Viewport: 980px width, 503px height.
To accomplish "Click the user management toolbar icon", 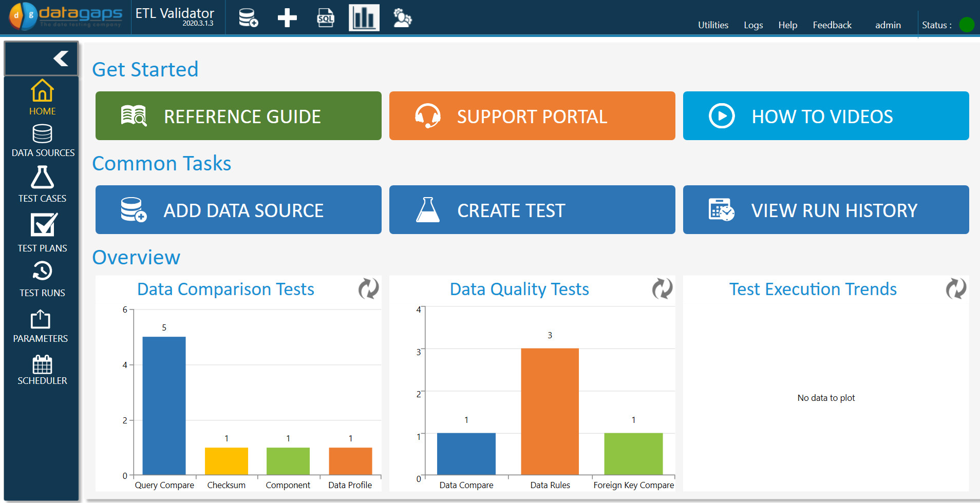I will tap(402, 17).
